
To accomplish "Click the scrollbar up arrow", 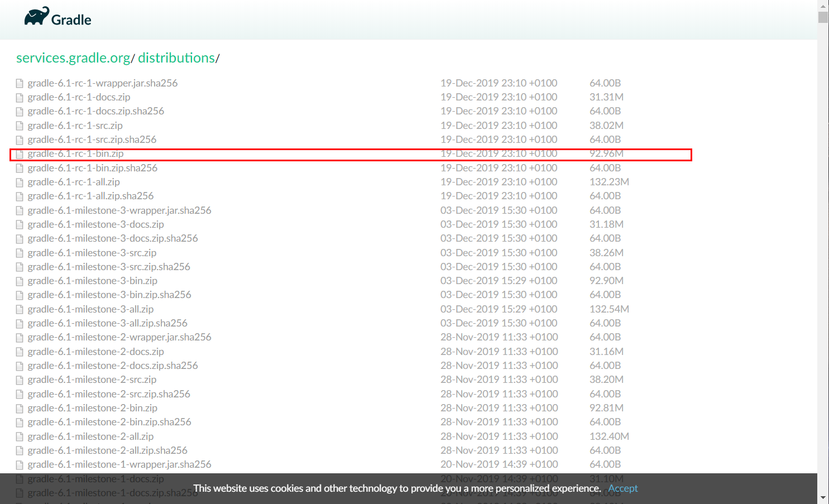I will coord(823,5).
